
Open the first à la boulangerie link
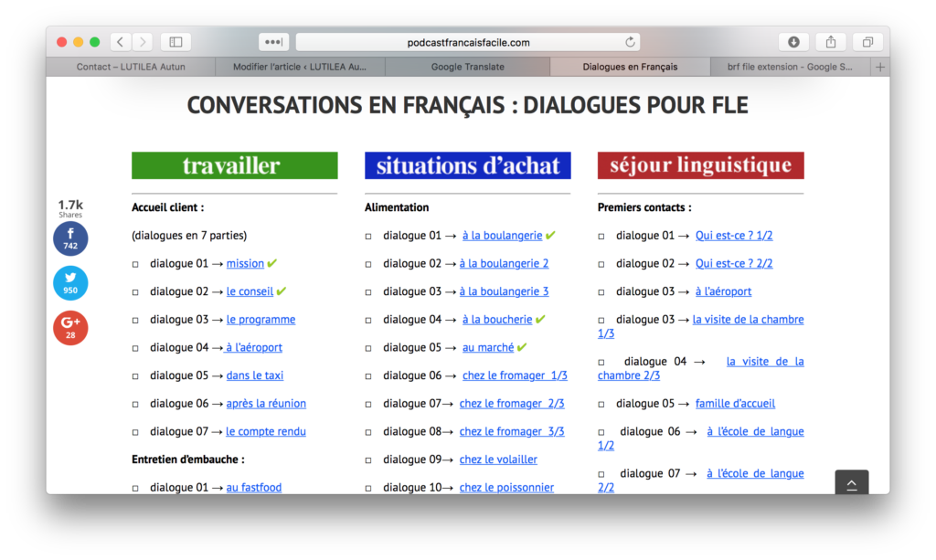point(502,235)
